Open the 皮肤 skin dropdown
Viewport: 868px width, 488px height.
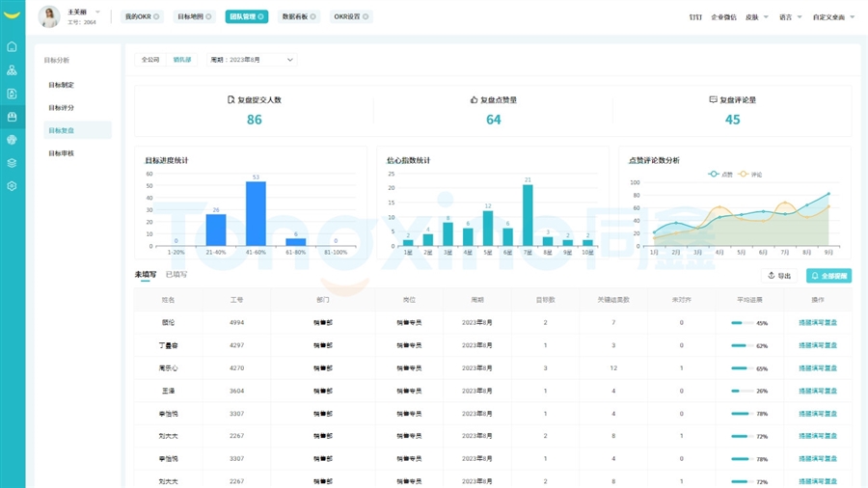tap(757, 17)
